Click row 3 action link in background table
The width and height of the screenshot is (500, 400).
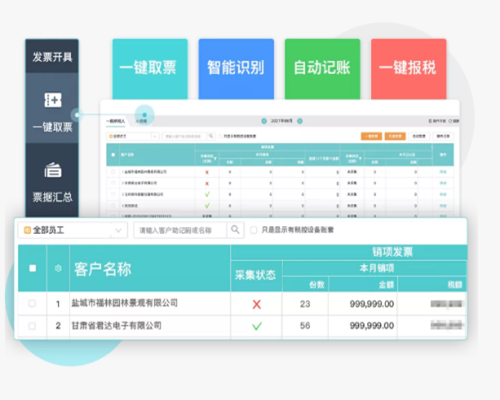point(443,194)
